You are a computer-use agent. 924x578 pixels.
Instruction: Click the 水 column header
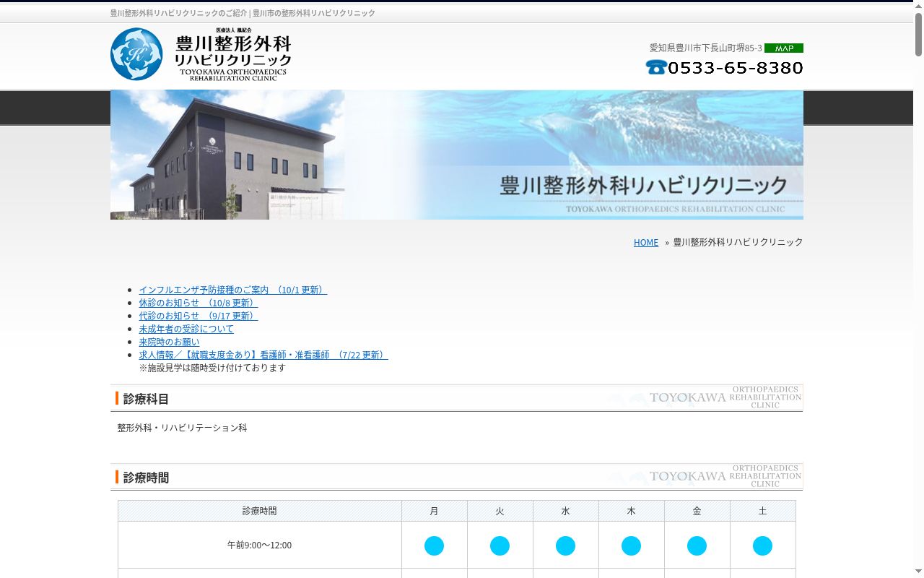(565, 511)
